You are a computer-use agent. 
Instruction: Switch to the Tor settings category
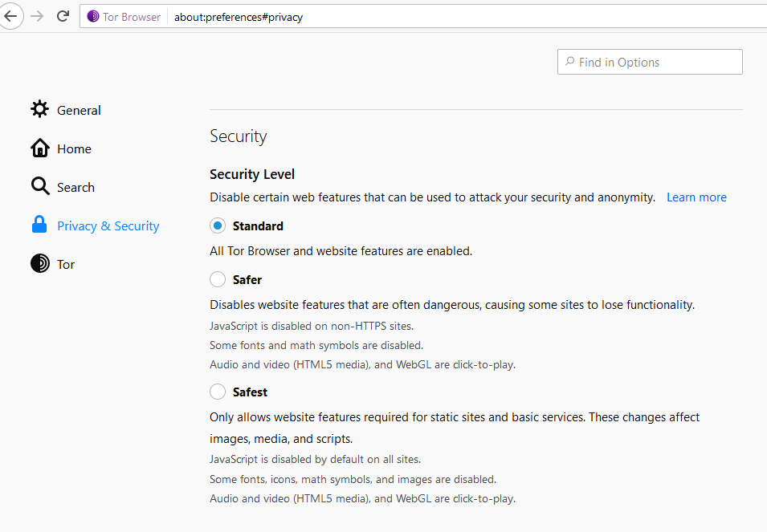pos(66,264)
